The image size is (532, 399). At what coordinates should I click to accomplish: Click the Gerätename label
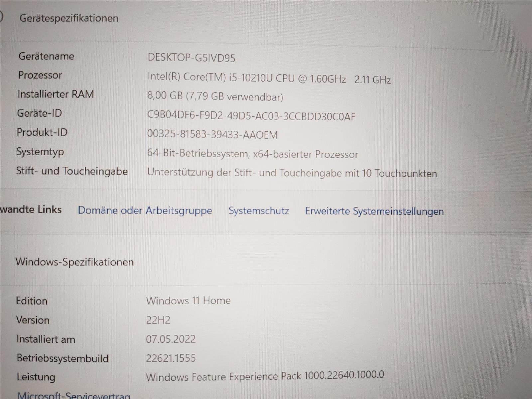[x=46, y=56]
